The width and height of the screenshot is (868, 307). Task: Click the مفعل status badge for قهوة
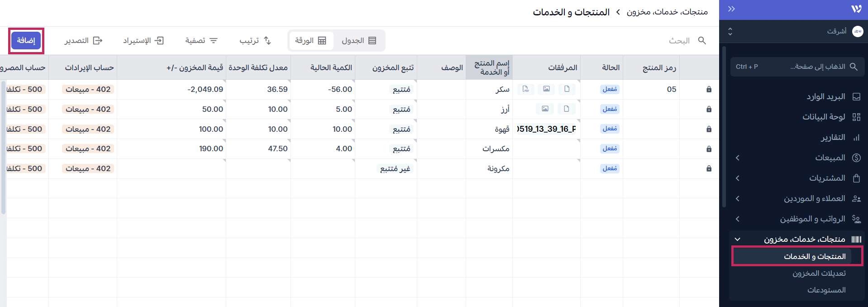coord(610,129)
